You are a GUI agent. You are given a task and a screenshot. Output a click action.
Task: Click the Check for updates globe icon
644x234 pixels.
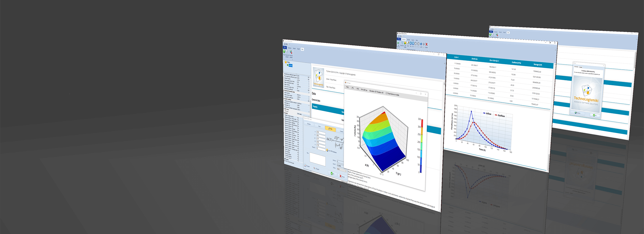point(291,52)
